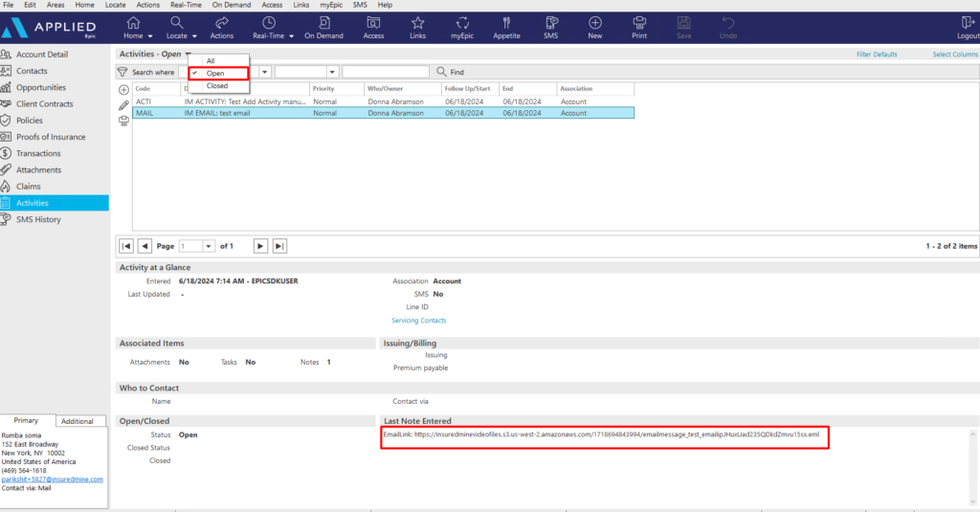Click the parikshit insuredmine email link
The width and height of the screenshot is (980, 512).
coord(53,479)
